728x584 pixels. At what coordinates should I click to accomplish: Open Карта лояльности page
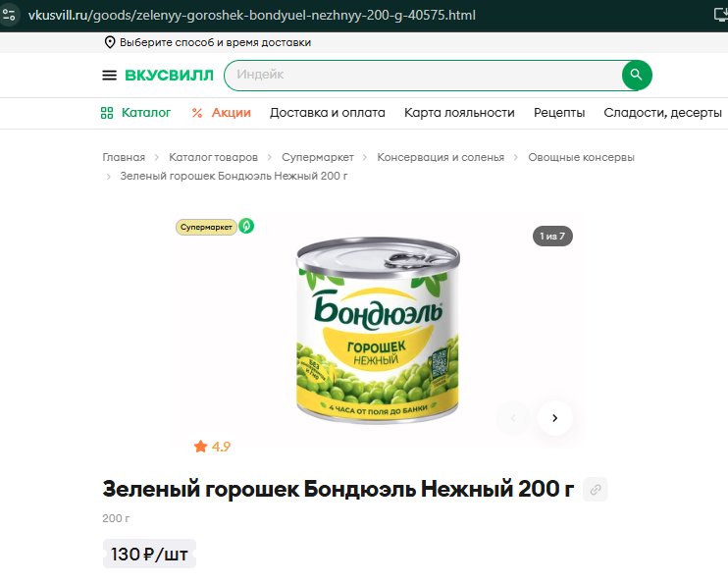(x=459, y=113)
